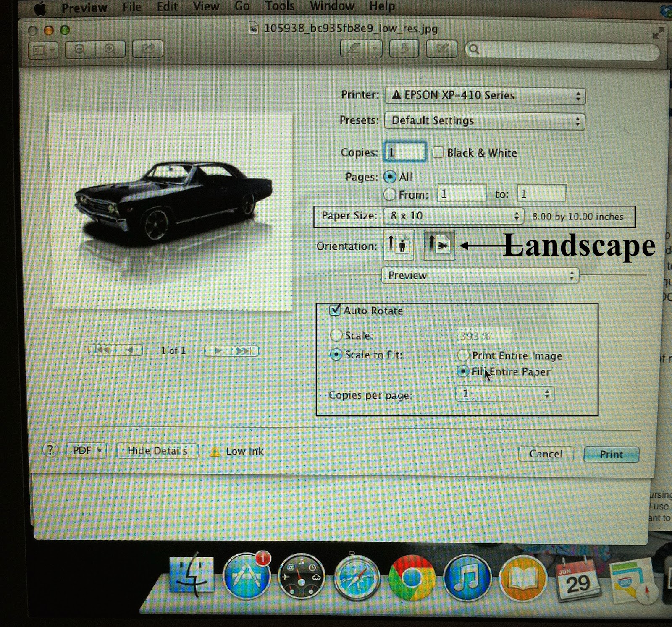Screen dimensions: 672x627
Task: Click the 'to' page number field
Action: point(541,194)
